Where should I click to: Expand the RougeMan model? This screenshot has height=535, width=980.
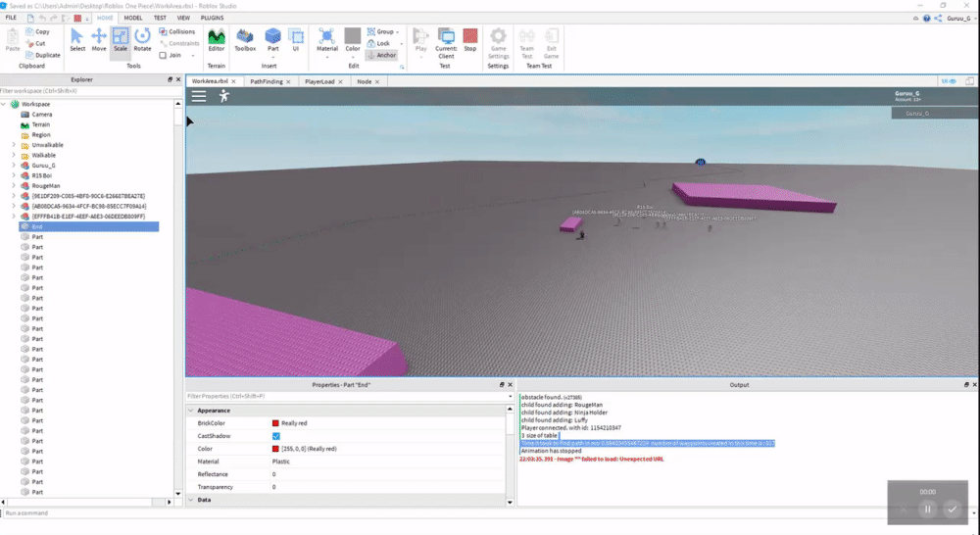[14, 185]
